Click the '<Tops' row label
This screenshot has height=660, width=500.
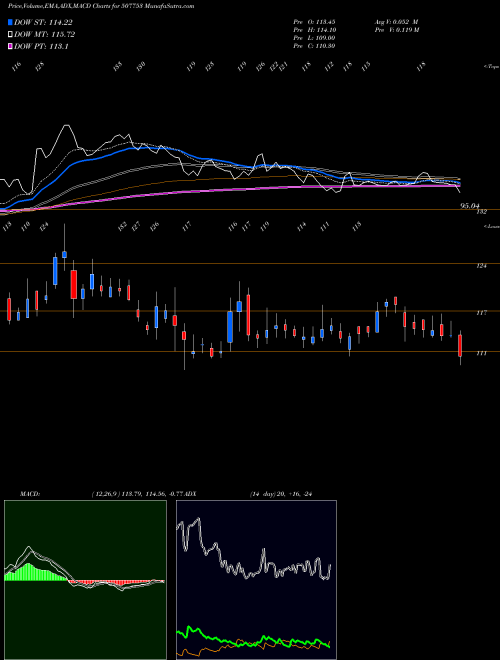(x=491, y=67)
